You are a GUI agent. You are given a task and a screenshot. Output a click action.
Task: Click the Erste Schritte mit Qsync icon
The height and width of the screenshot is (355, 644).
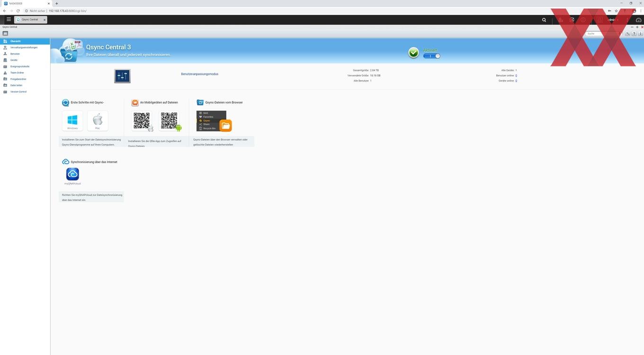coord(65,102)
